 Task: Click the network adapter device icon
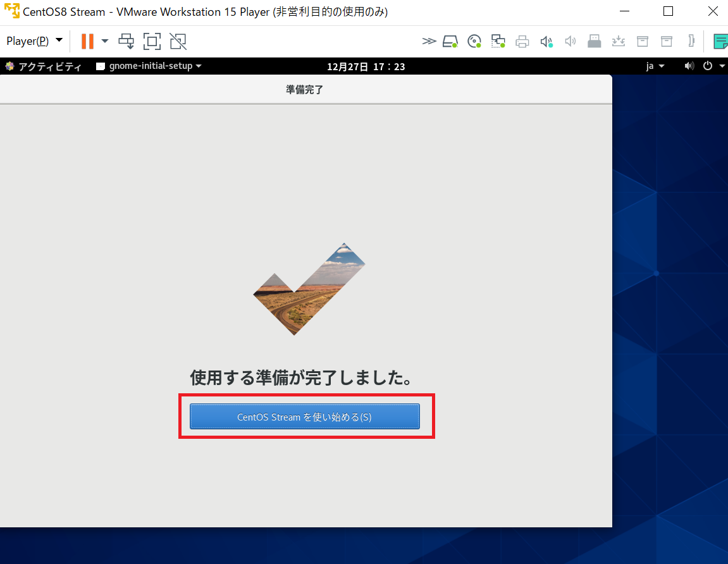pyautogui.click(x=498, y=41)
